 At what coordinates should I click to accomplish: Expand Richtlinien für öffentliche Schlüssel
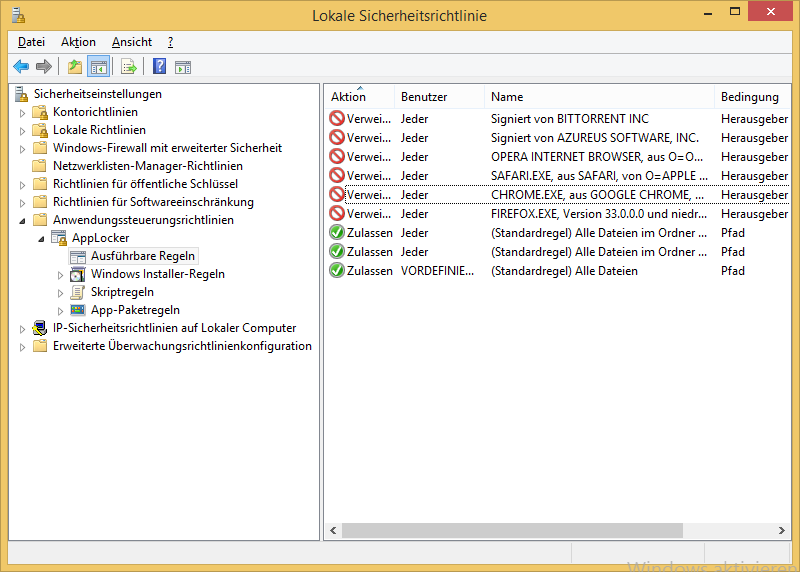click(22, 185)
